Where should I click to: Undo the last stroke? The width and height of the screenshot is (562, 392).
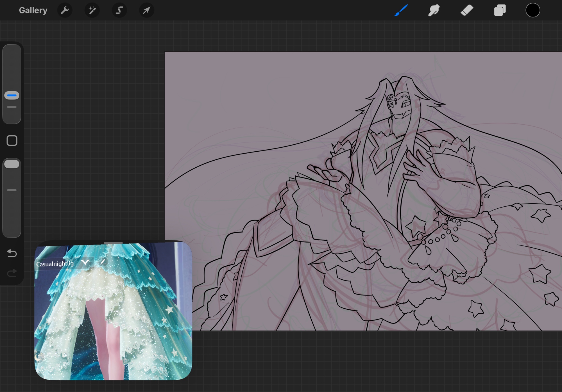[x=12, y=253]
